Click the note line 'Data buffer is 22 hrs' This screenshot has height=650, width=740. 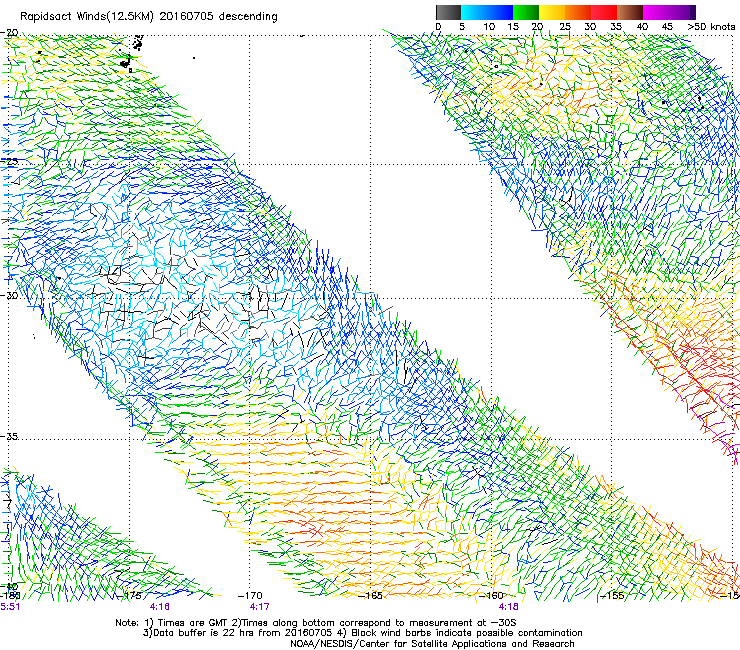(x=362, y=633)
